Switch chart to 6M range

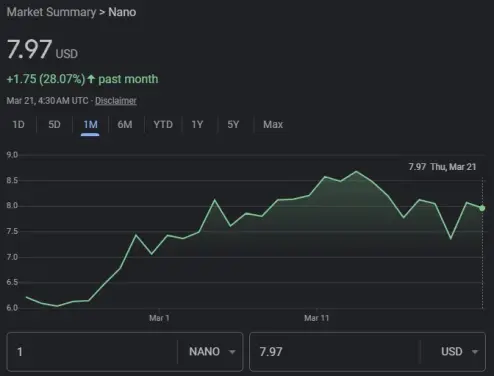point(125,125)
